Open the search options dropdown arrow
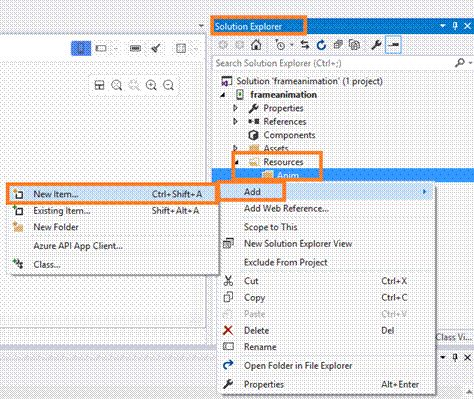 coord(470,63)
